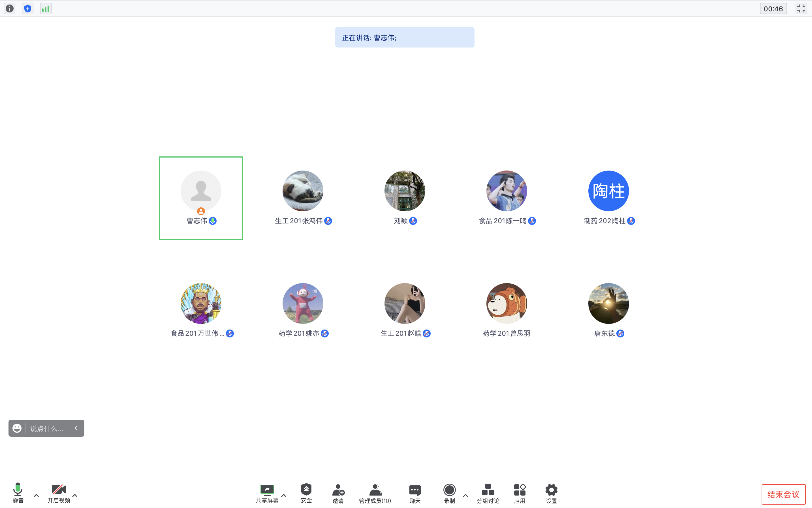This screenshot has width=812, height=508.
Task: Select 生工201张鸿伟's cat avatar
Action: [x=303, y=191]
